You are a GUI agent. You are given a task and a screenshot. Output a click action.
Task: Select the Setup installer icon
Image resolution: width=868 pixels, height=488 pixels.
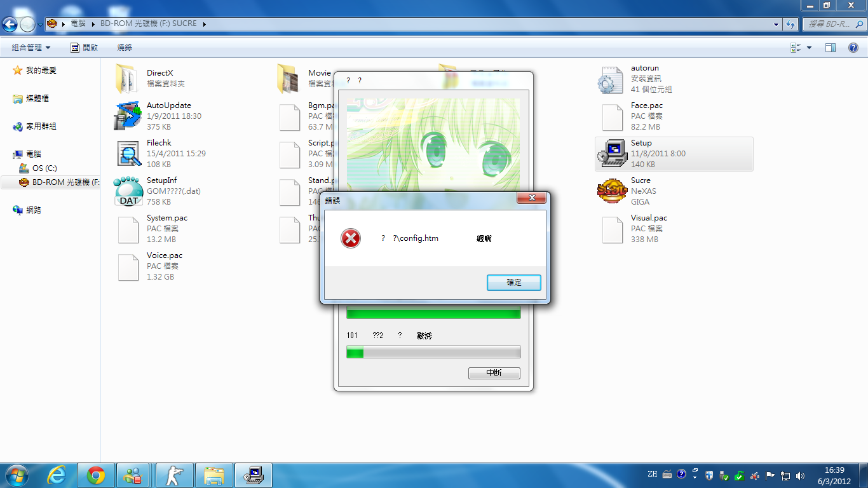pyautogui.click(x=613, y=154)
